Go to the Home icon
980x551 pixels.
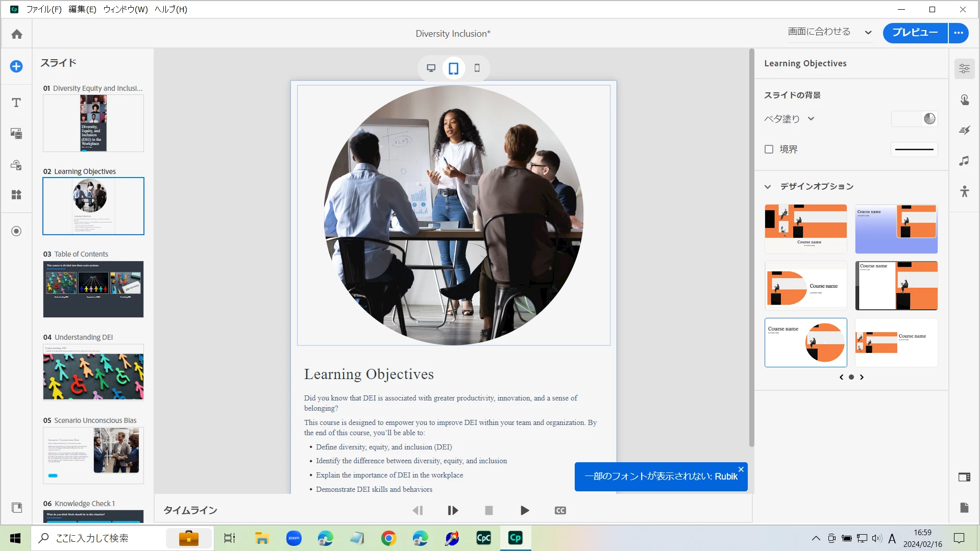coord(17,34)
